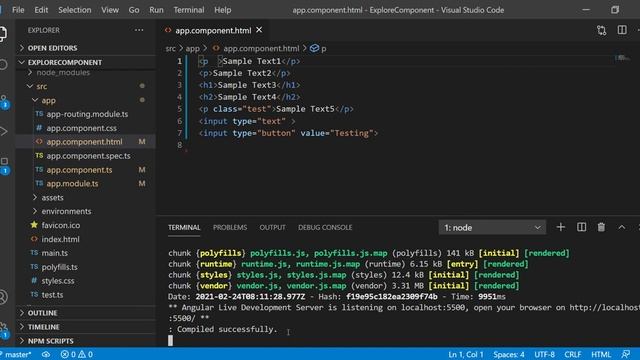This screenshot has height=360, width=640.
Task: Click the master branch indicator
Action: pos(16,354)
